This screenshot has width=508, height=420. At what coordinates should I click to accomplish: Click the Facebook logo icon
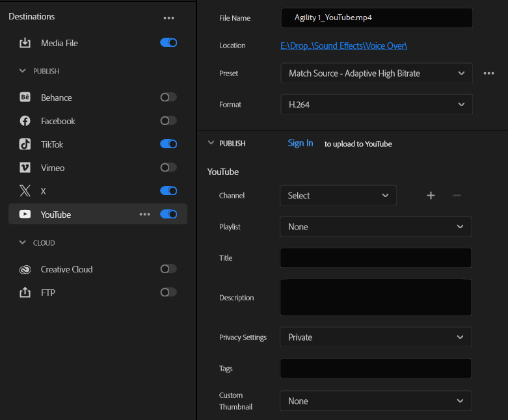[x=25, y=121]
